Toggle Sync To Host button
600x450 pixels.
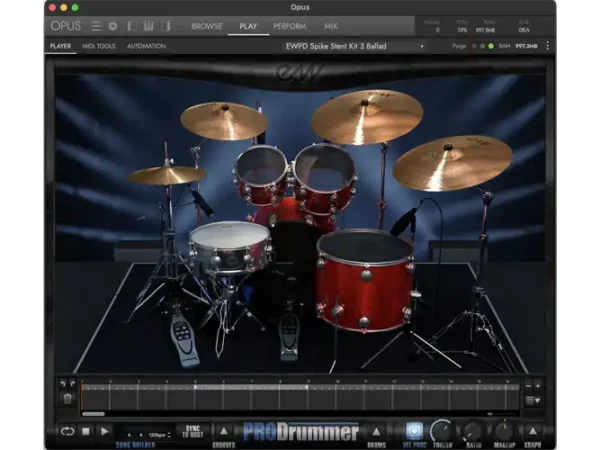click(x=192, y=432)
